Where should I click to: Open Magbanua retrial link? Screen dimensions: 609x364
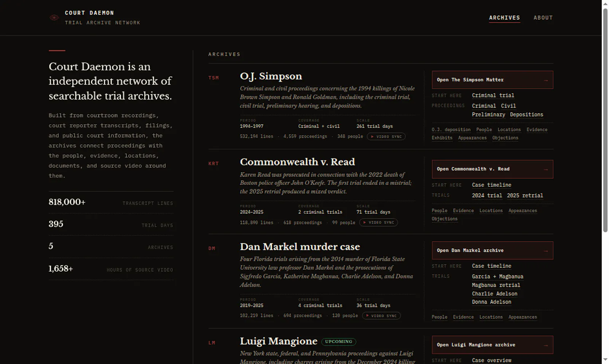(496, 285)
